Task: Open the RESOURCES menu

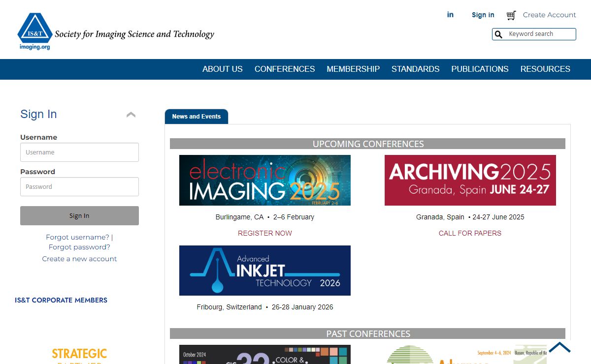Action: [545, 69]
